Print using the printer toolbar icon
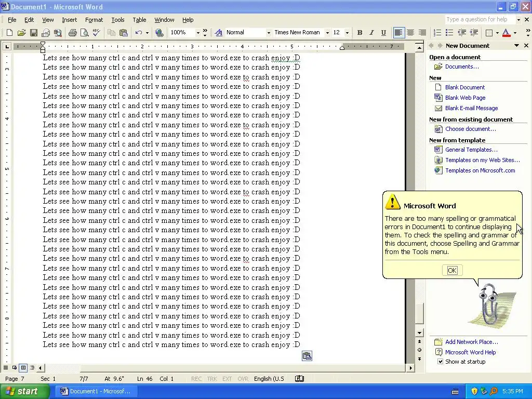The width and height of the screenshot is (532, 399). point(72,33)
